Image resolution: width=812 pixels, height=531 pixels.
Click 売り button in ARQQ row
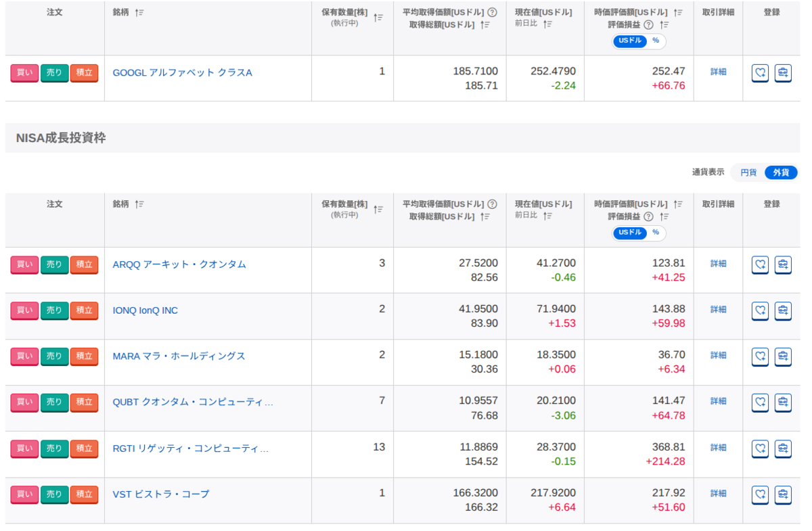click(54, 264)
